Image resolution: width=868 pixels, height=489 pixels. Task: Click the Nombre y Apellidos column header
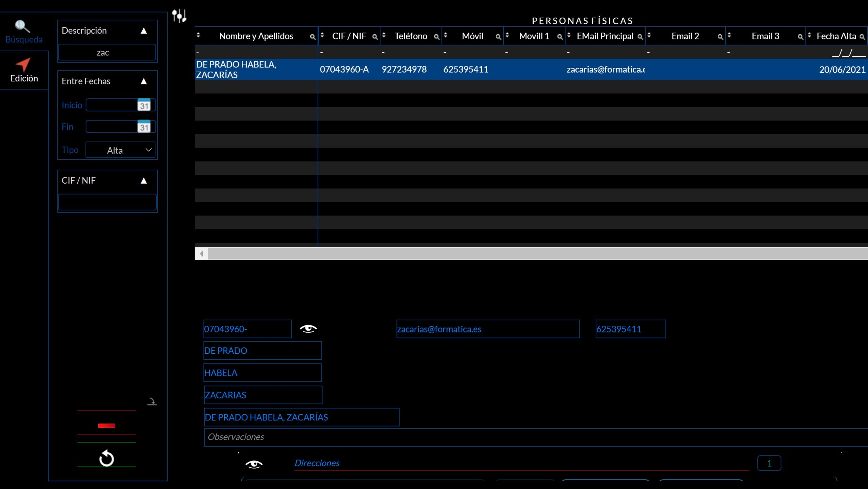(x=256, y=36)
